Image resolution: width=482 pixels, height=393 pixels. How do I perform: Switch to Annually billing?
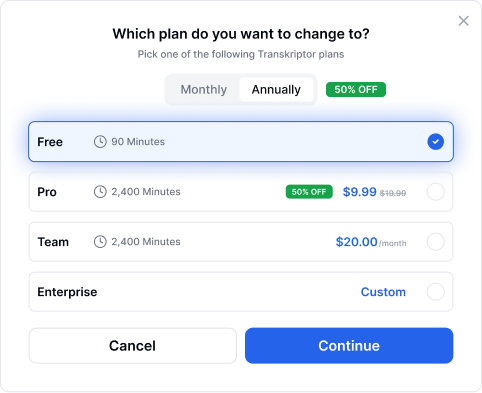[276, 90]
